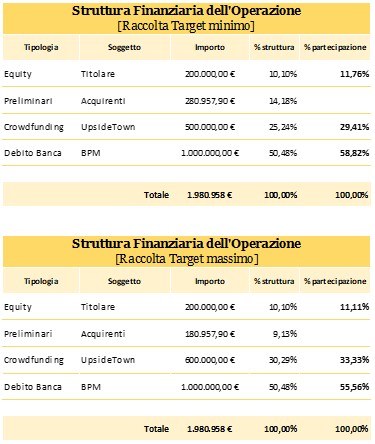Select the 500.000,00 € Crowdfunding amount
375x444 pixels.
(x=210, y=127)
